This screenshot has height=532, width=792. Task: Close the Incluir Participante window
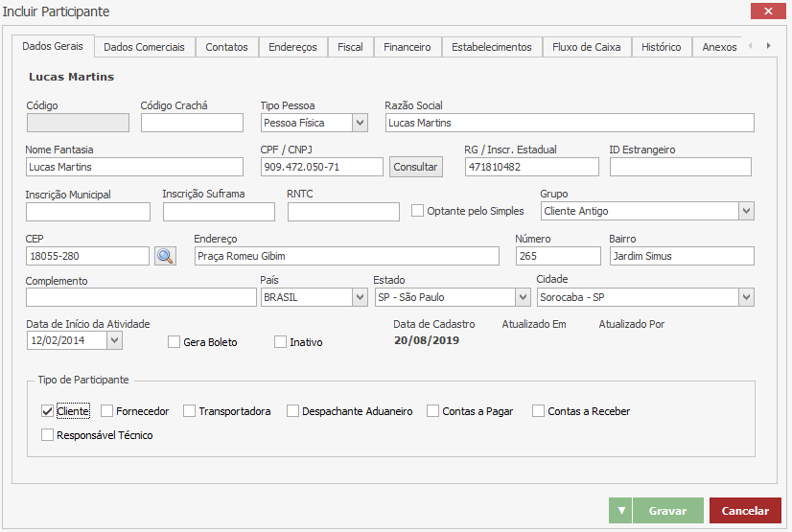[x=768, y=12]
